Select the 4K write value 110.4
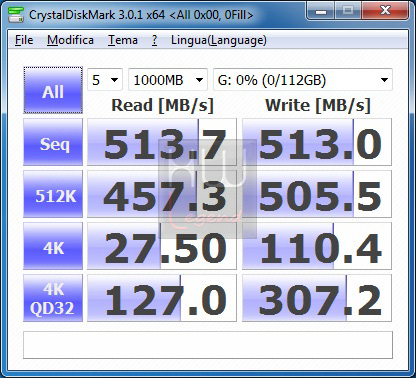The image size is (416, 378). coord(317,246)
